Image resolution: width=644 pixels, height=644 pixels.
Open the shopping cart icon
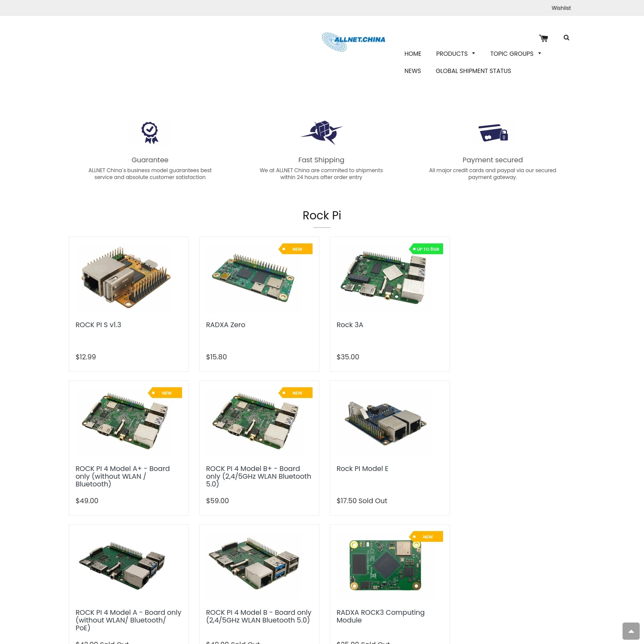click(544, 38)
